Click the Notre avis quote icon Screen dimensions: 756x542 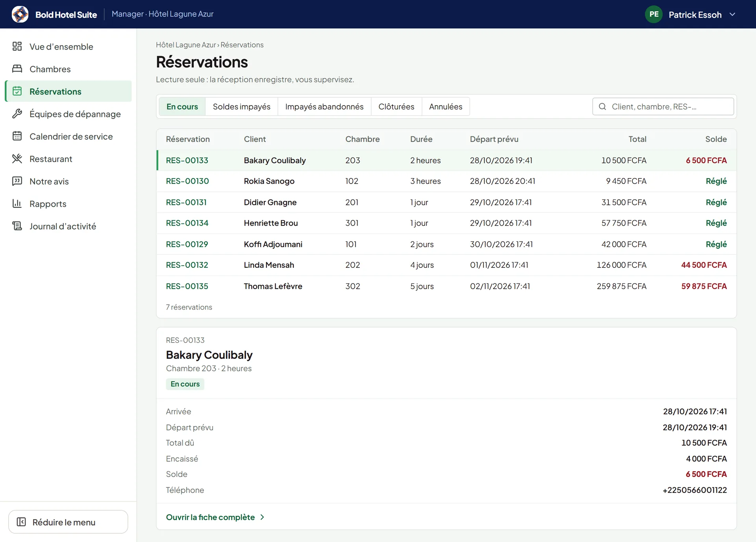point(17,181)
